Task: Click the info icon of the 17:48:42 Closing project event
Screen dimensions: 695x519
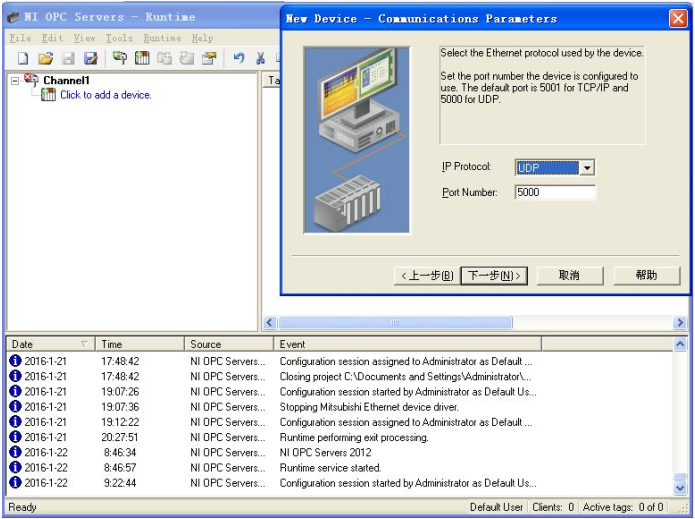Action: (15, 376)
